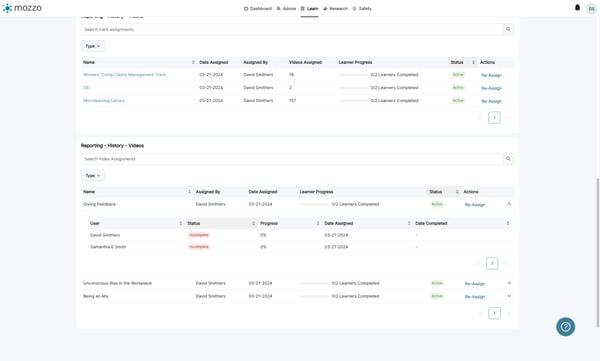The width and height of the screenshot is (600, 361).
Task: Click the Search Video Assignments field
Action: click(x=292, y=158)
